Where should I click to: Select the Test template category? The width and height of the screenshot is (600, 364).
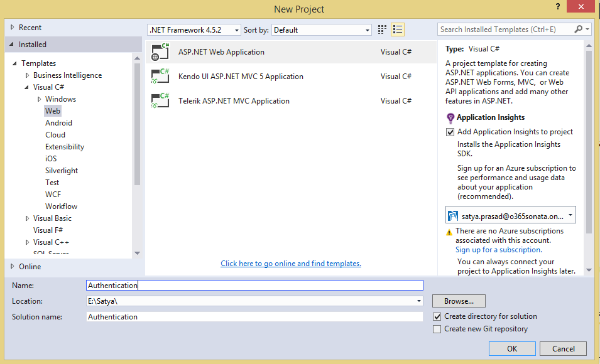pos(52,183)
